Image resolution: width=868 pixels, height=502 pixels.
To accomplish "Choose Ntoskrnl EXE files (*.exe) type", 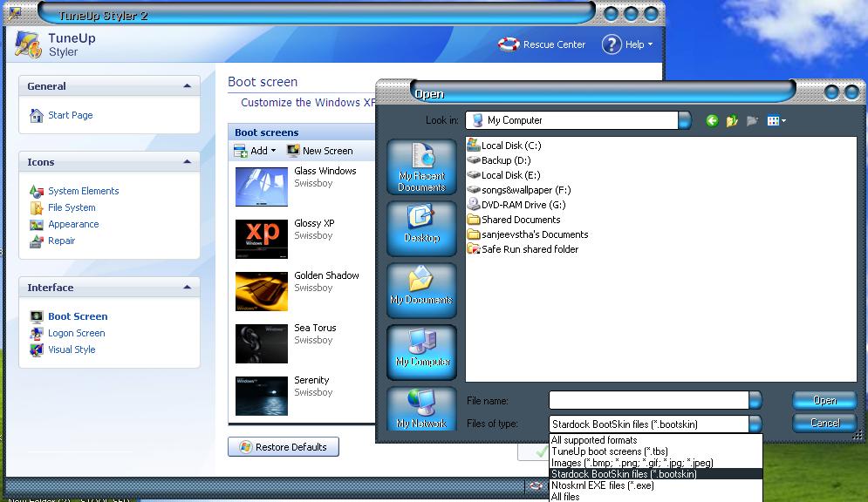I will (x=656, y=485).
